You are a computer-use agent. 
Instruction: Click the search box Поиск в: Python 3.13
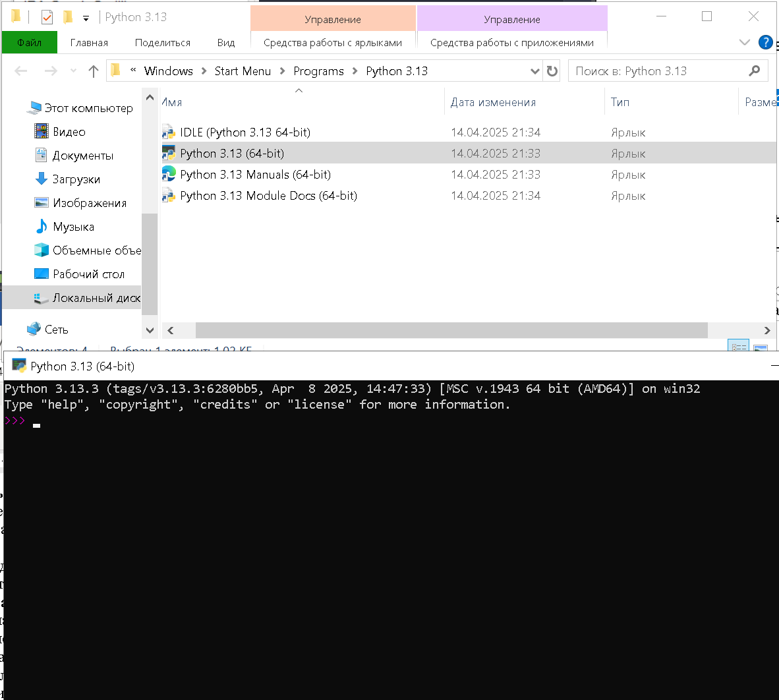point(659,71)
